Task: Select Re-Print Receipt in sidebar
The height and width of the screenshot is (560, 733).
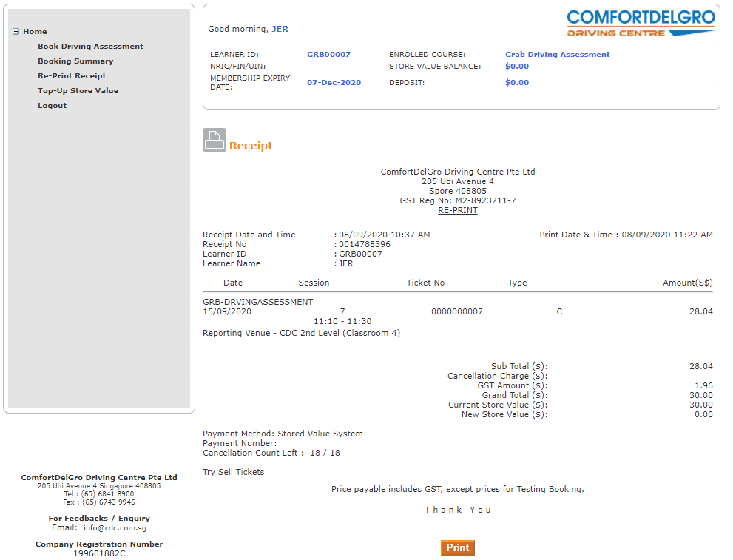Action: click(x=72, y=75)
